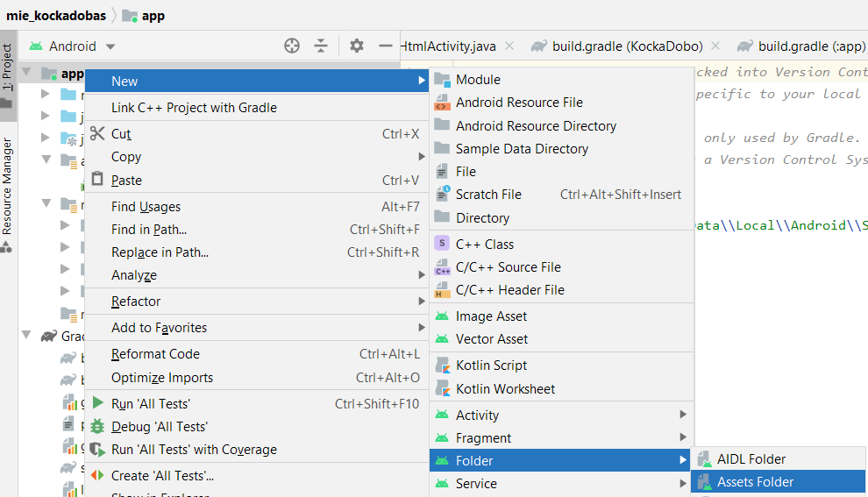Select Android Resource Directory
Image resolution: width=868 pixels, height=497 pixels.
pos(561,125)
